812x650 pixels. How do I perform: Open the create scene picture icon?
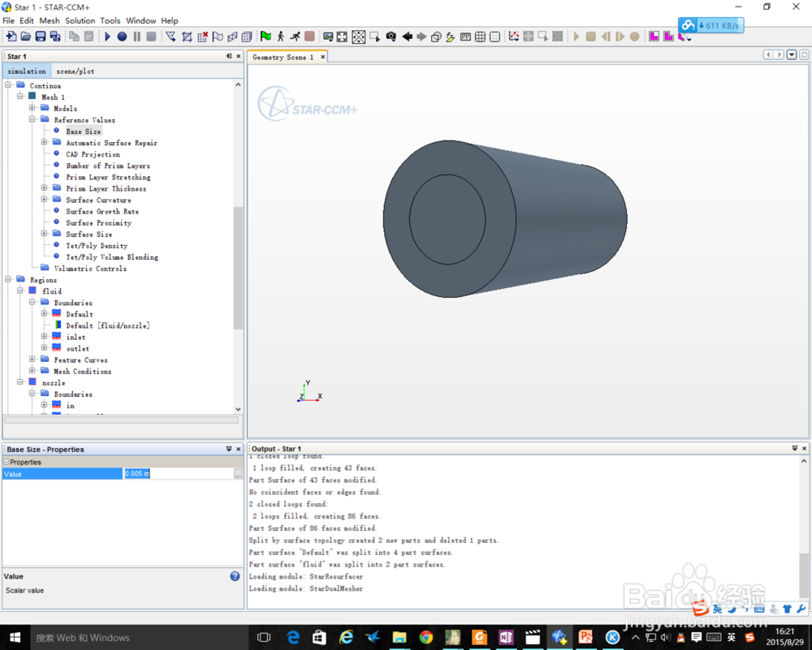(328, 37)
